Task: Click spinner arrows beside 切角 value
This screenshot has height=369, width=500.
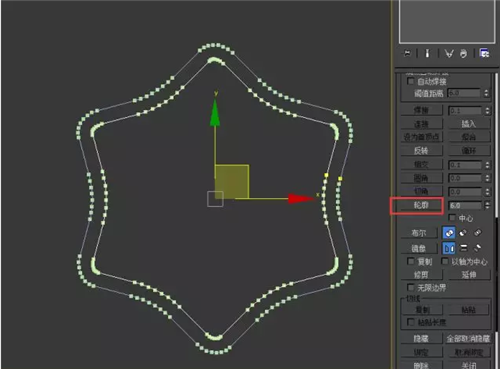Action: pyautogui.click(x=488, y=192)
